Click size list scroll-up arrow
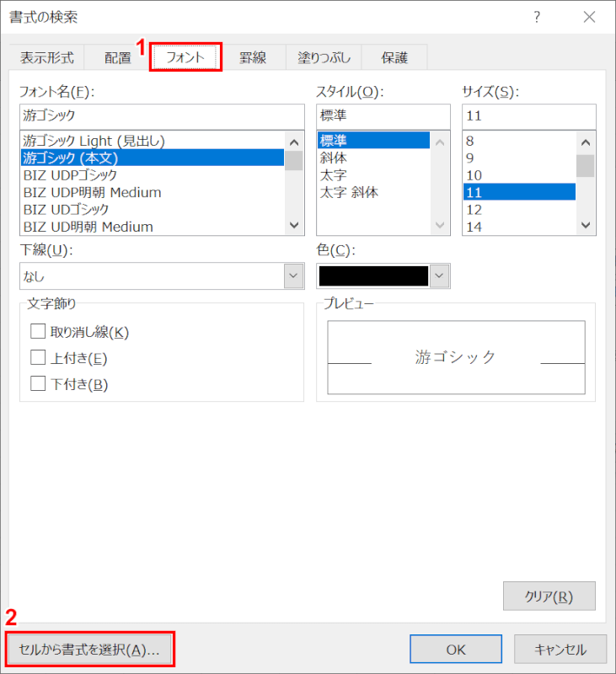Viewport: 616px width, 674px height. click(x=585, y=142)
